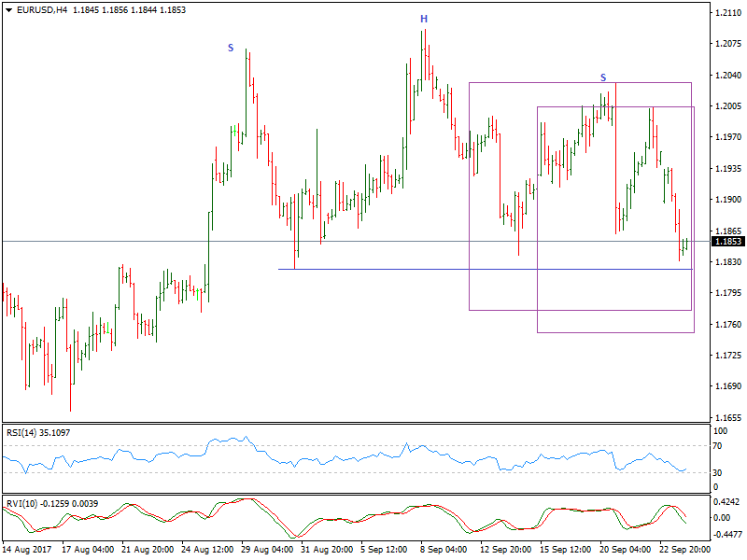747x560 pixels.
Task: Click the 1.1760 price scale label
Action: click(728, 324)
